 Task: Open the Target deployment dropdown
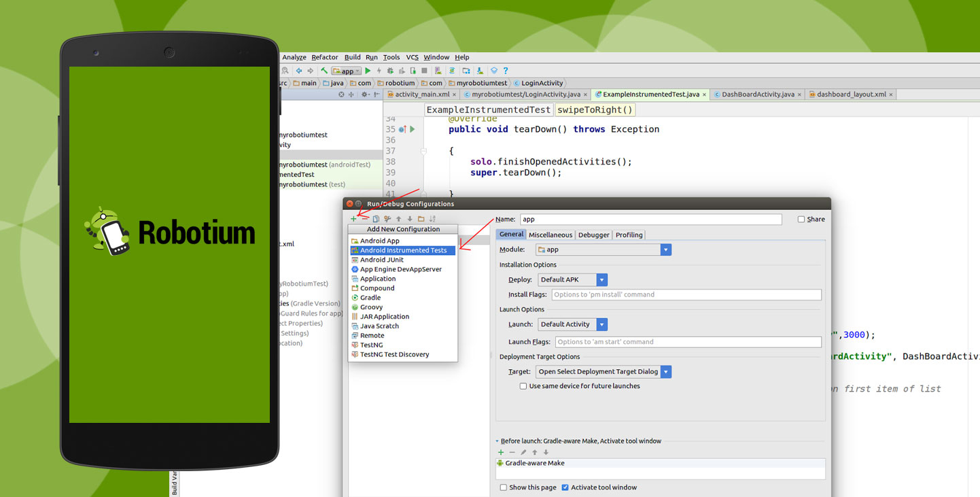pos(604,372)
